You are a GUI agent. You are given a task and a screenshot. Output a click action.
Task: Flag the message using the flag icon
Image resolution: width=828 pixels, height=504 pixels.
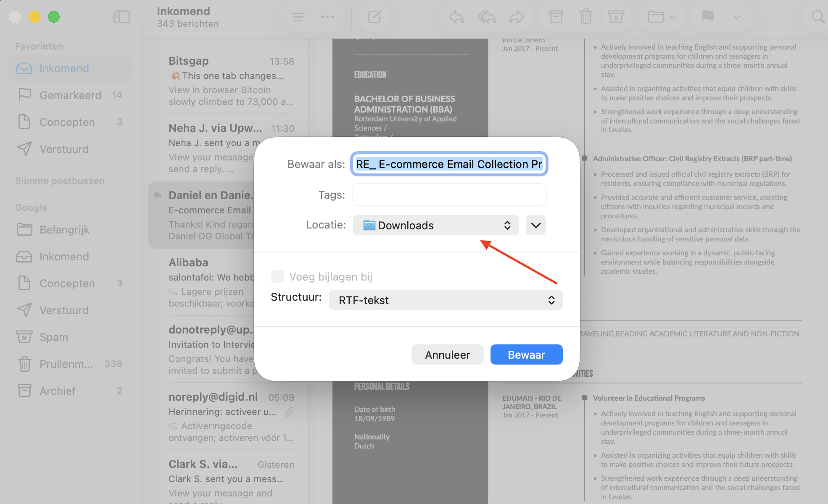point(707,17)
